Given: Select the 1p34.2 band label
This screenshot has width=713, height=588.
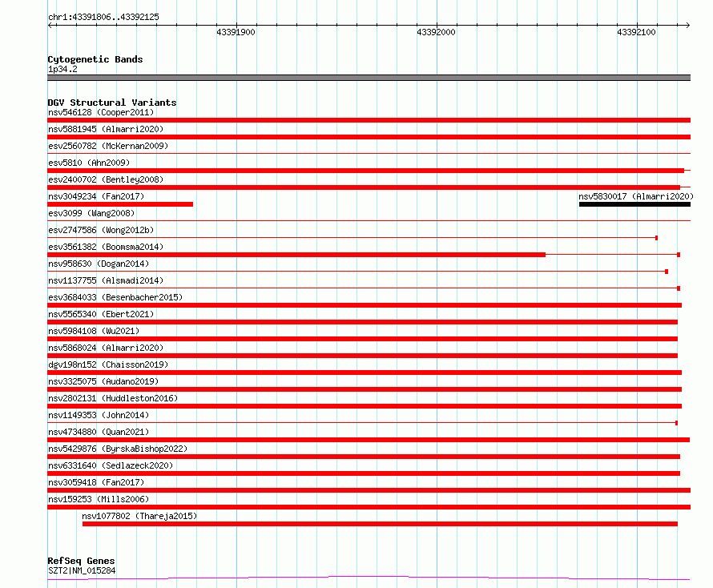Looking at the screenshot, I should (62, 69).
